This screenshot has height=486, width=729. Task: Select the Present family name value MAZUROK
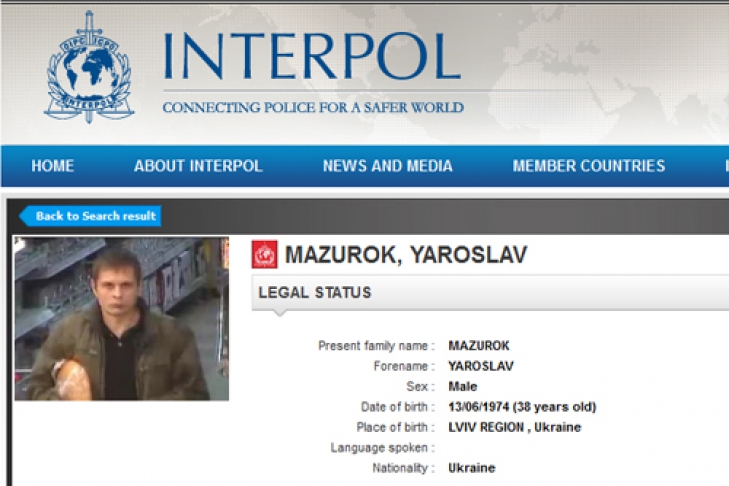tap(479, 346)
